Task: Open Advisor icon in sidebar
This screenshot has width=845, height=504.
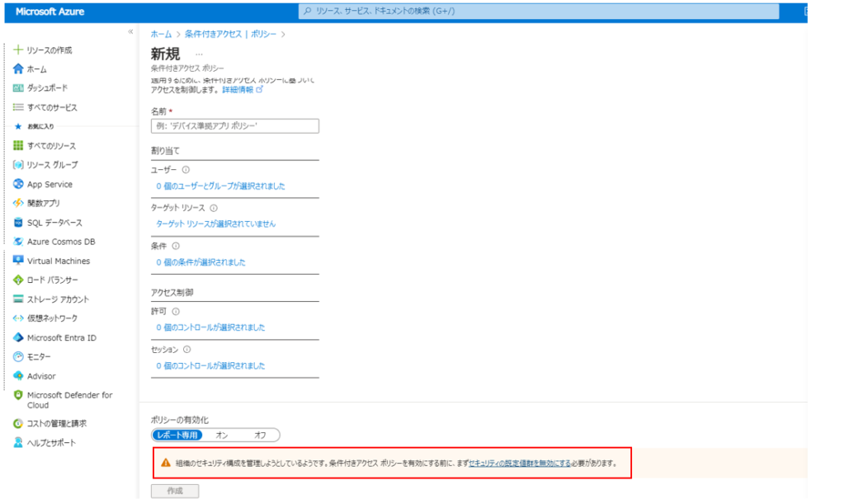Action: (18, 375)
